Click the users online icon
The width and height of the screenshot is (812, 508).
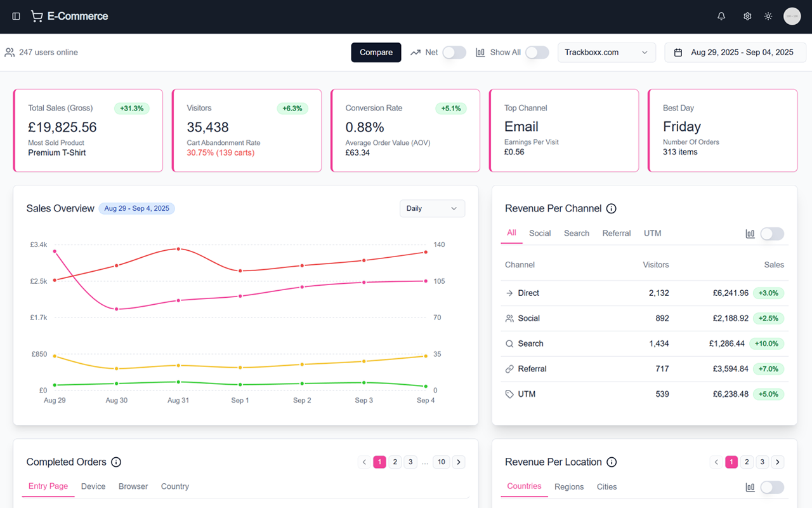10,52
